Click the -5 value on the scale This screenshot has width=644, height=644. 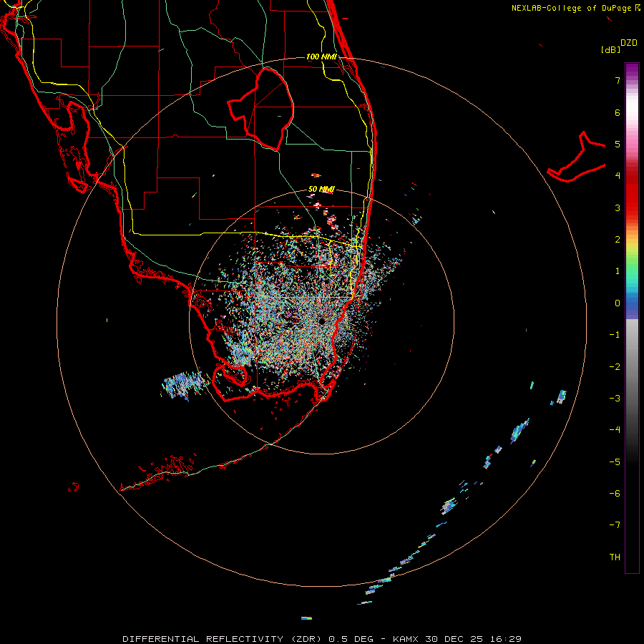[x=615, y=462]
